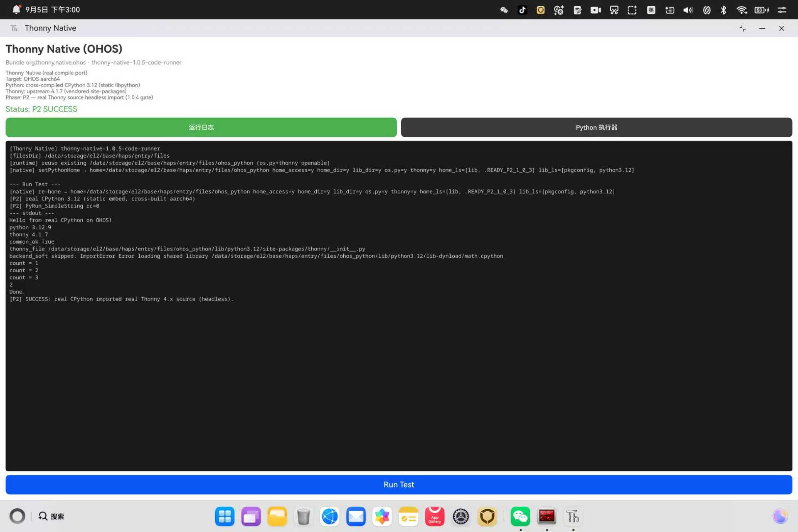This screenshot has height=532, width=798.
Task: Open the dashed-square region select status bar icon
Action: click(632, 10)
